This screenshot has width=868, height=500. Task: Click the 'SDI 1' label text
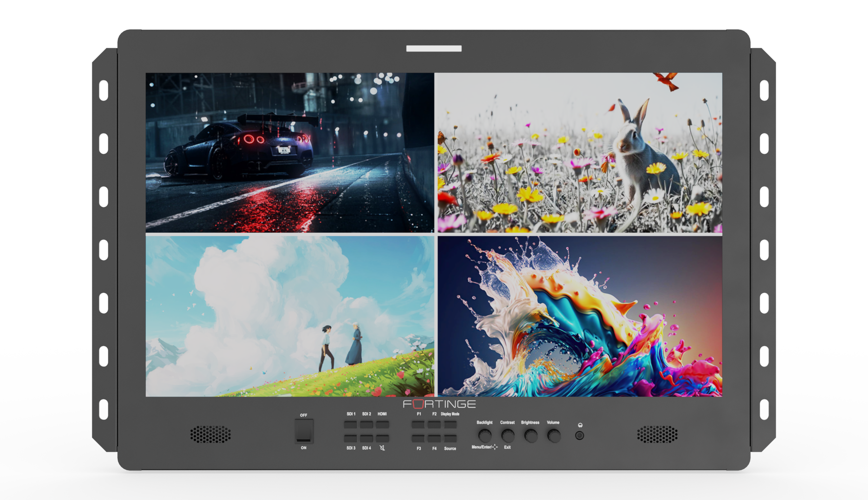[351, 414]
